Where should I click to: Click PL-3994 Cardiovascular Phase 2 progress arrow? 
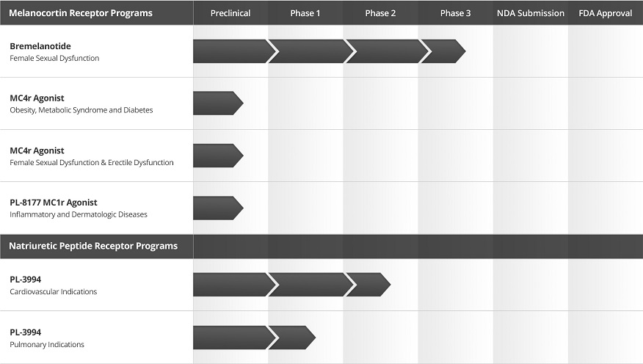pos(367,285)
